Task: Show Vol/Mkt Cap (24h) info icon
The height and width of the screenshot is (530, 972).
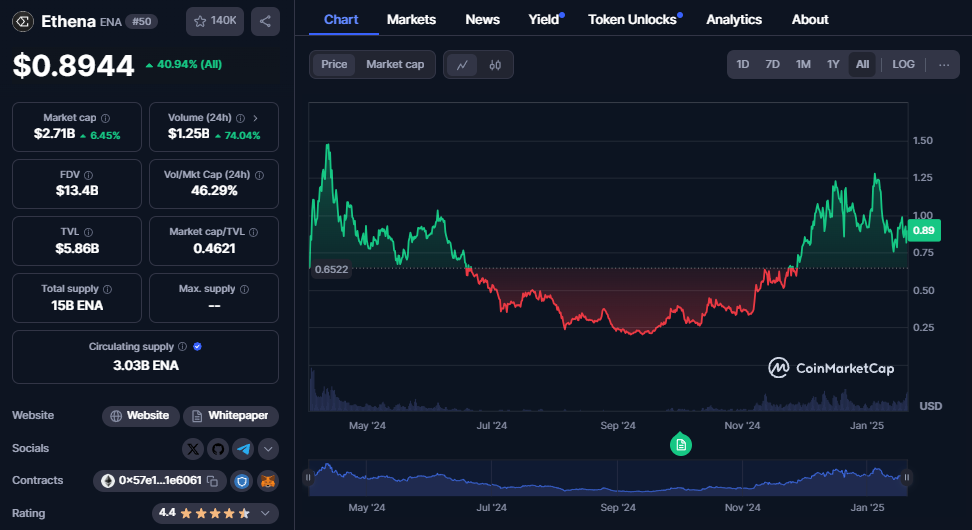Action: 259,175
